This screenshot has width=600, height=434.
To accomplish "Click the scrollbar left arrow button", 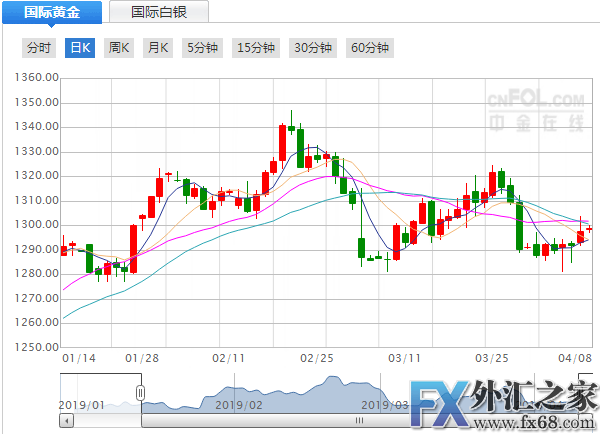I will tap(66, 422).
